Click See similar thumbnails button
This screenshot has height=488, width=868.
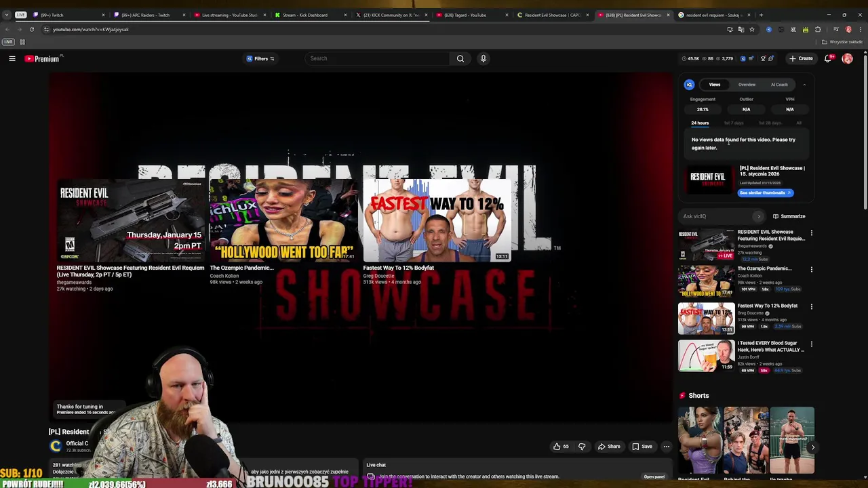766,193
